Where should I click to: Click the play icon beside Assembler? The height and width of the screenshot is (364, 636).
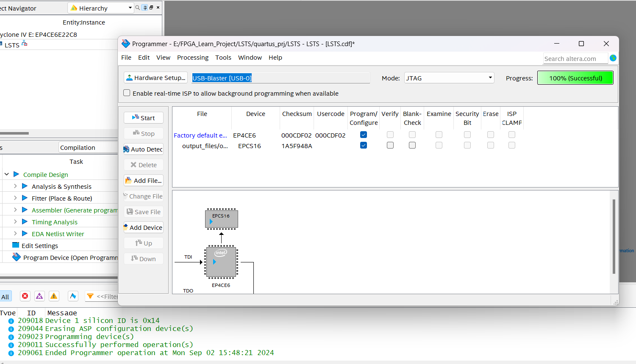click(x=25, y=210)
